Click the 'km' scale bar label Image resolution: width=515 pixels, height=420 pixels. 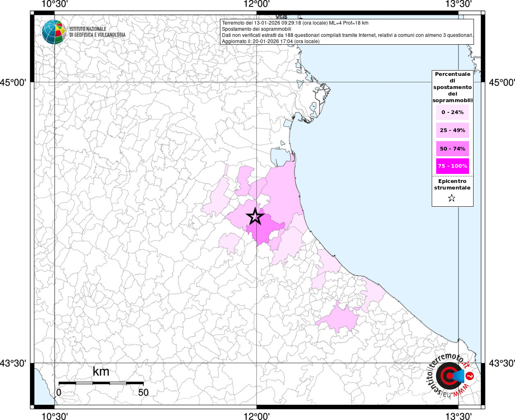101,372
